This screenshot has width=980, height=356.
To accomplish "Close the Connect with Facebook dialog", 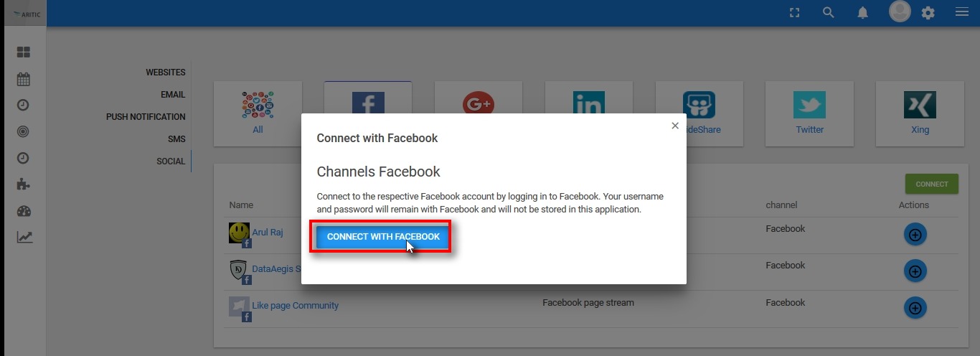I will (x=675, y=126).
